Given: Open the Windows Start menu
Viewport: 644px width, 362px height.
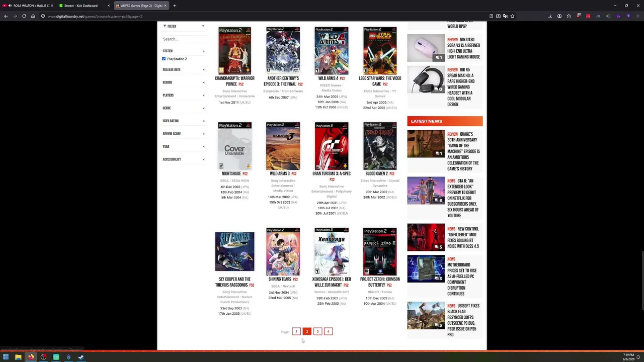Looking at the screenshot, I should [6, 357].
